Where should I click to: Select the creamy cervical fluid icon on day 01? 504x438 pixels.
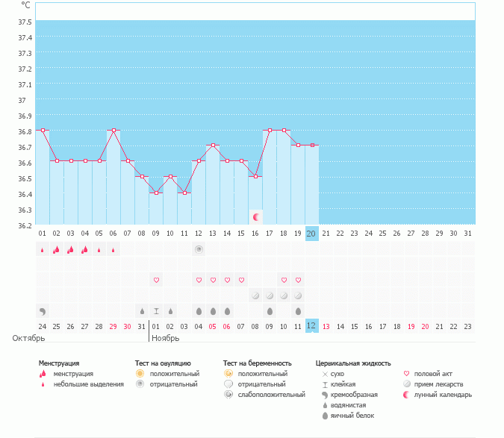click(x=42, y=310)
